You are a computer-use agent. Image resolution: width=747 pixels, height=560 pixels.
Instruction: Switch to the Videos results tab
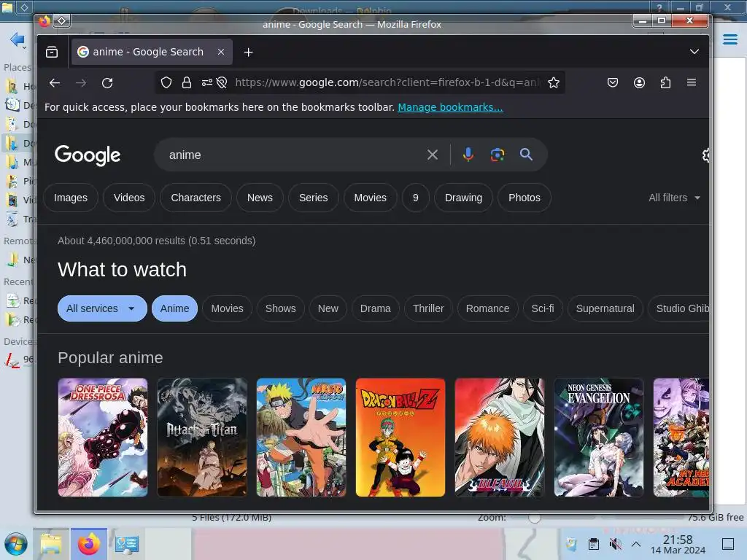click(x=129, y=198)
